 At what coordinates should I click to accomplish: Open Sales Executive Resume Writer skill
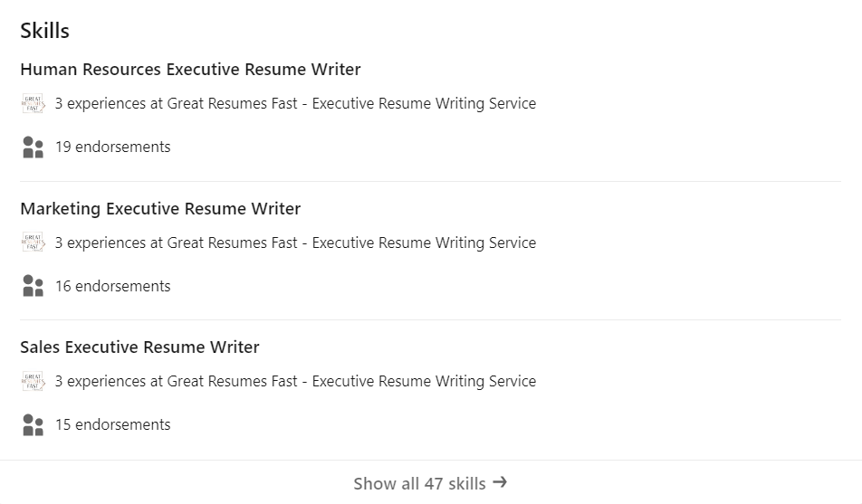click(139, 347)
